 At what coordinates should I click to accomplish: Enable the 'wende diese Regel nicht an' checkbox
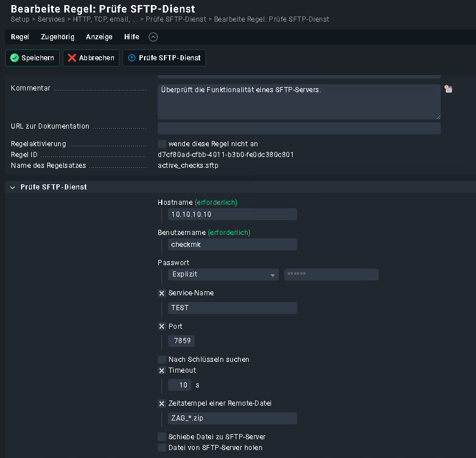(162, 144)
